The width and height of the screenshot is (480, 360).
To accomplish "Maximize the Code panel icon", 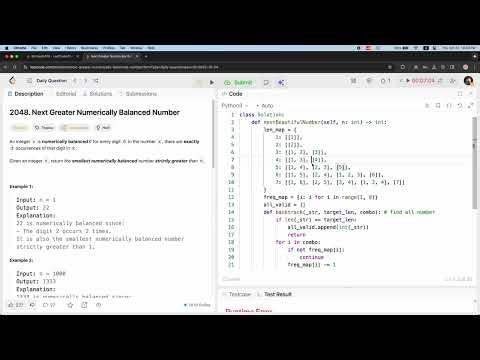I will (x=460, y=94).
